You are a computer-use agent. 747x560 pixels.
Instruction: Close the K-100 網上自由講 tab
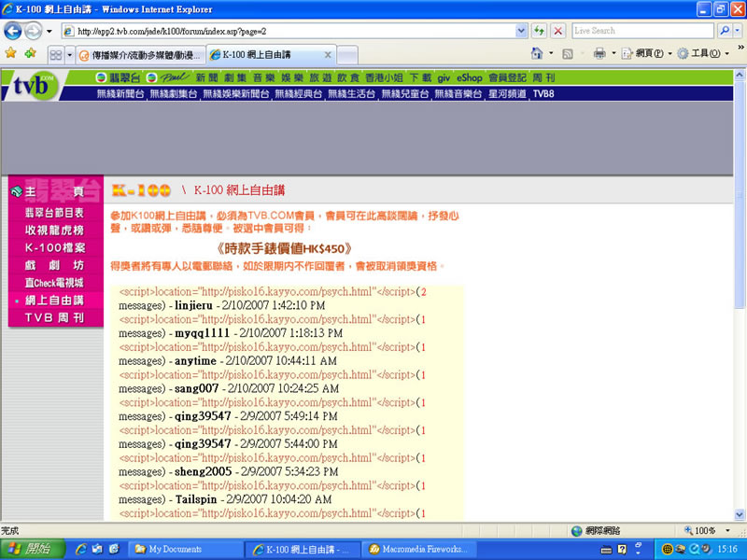pyautogui.click(x=328, y=55)
